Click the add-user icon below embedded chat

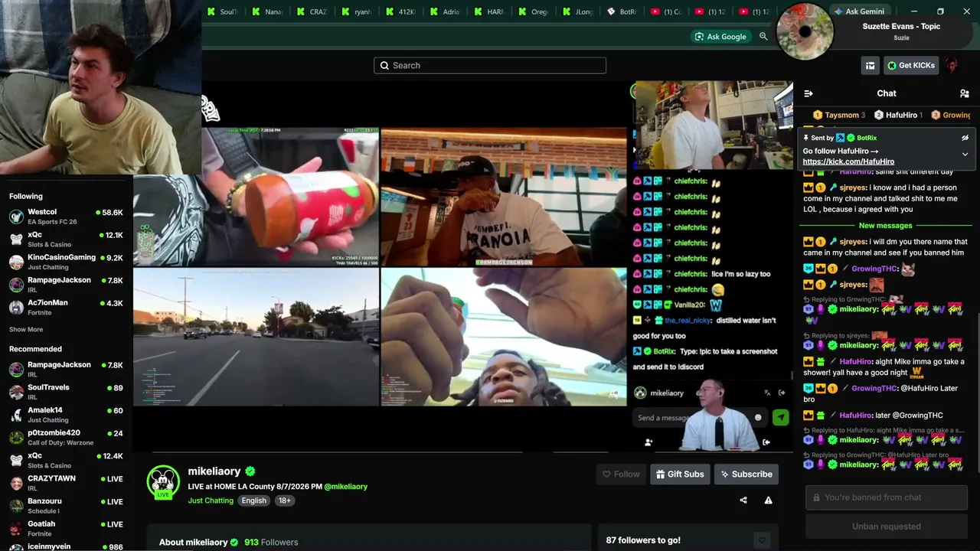648,442
